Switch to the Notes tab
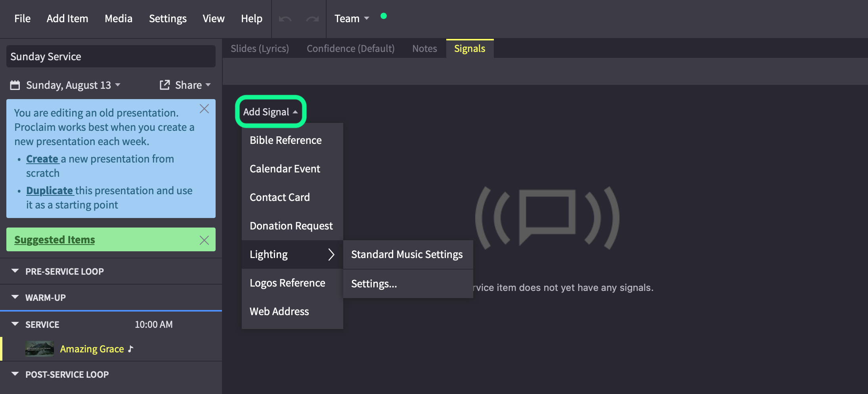The width and height of the screenshot is (868, 394). (424, 48)
